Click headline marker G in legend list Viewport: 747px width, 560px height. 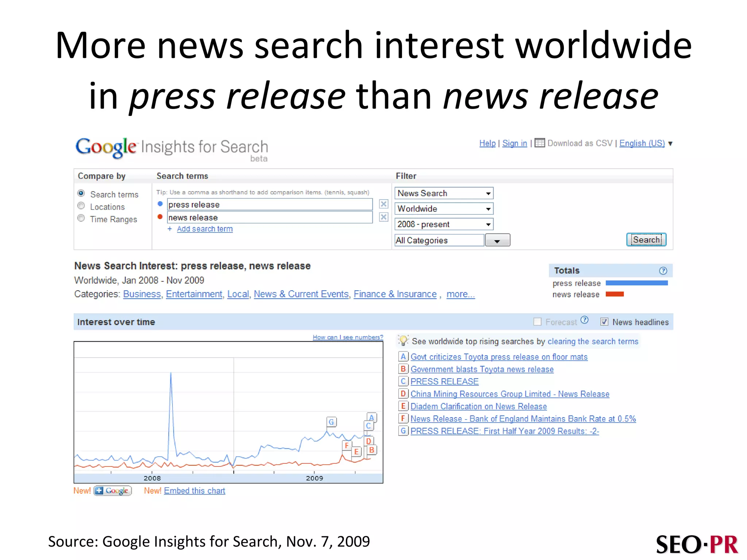(x=403, y=431)
